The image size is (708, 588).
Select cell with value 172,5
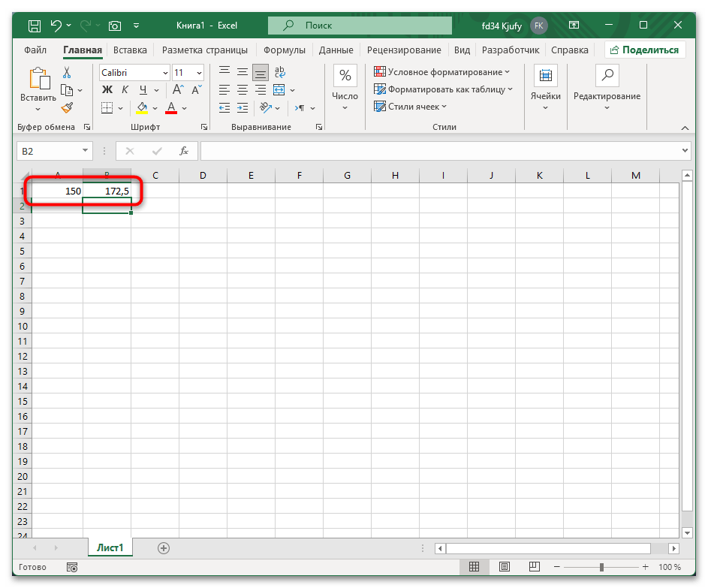(107, 191)
